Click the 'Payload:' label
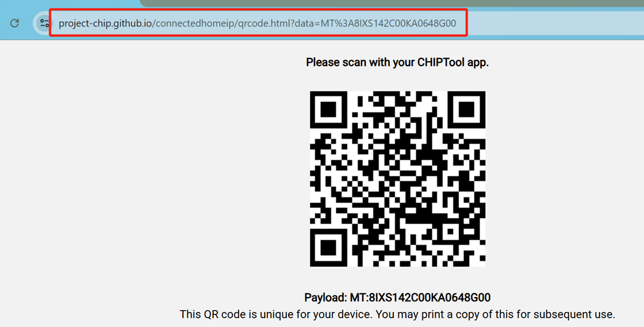The width and height of the screenshot is (644, 327). coord(326,298)
